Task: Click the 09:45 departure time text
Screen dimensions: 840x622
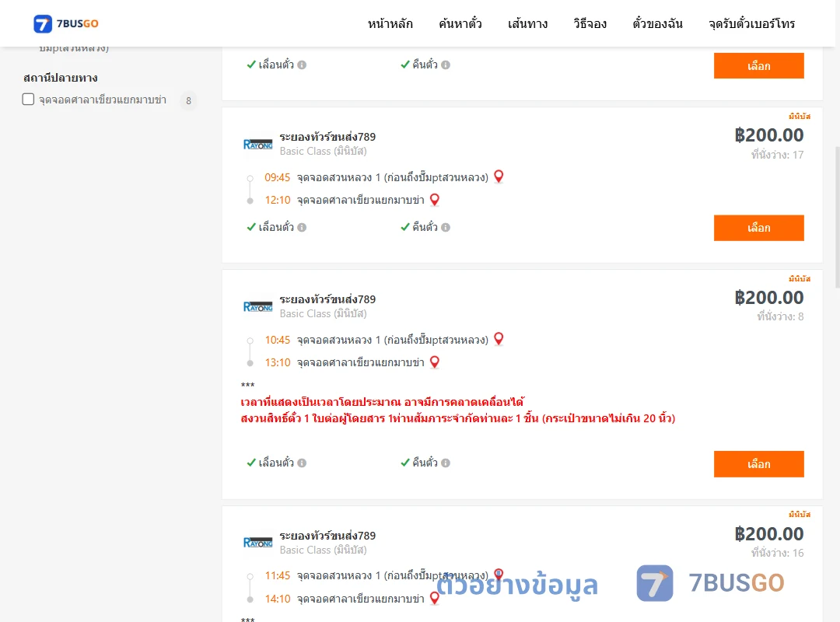Action: [277, 177]
